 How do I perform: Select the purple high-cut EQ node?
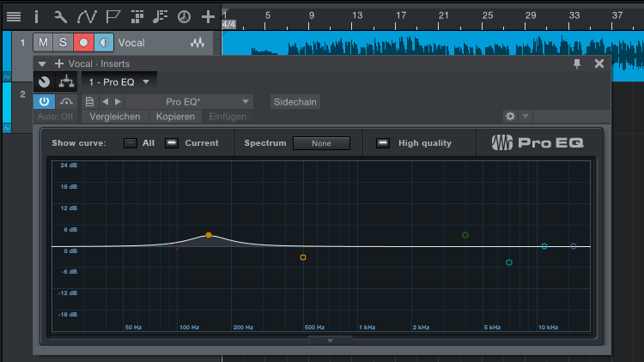point(574,246)
